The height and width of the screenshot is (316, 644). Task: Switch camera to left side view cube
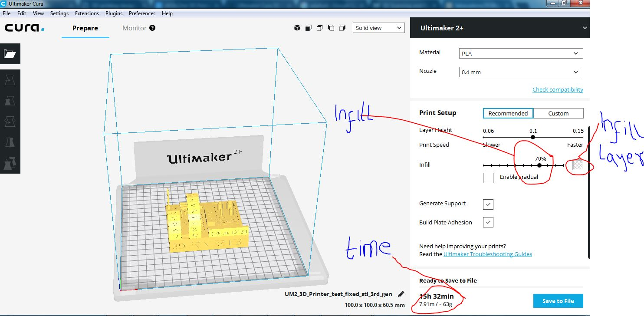coord(331,28)
